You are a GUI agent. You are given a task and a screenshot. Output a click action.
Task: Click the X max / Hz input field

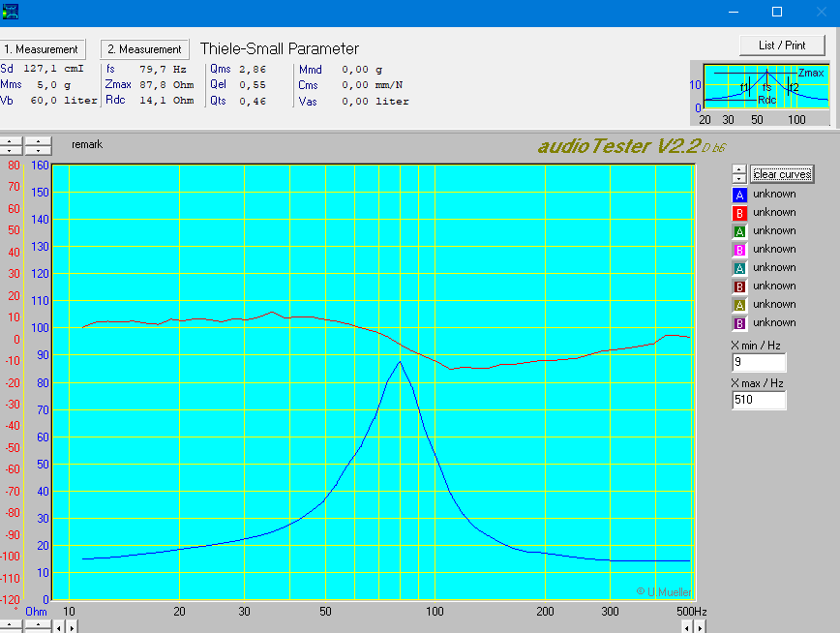pos(759,400)
